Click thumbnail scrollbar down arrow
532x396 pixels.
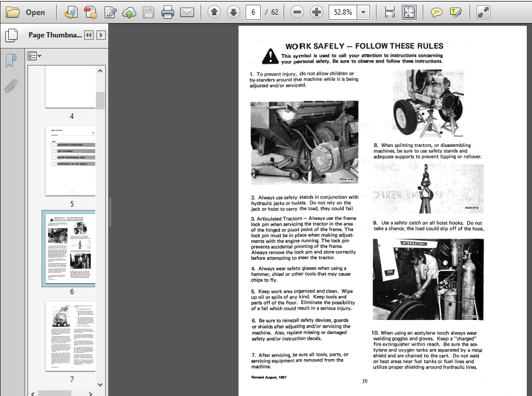[100, 385]
